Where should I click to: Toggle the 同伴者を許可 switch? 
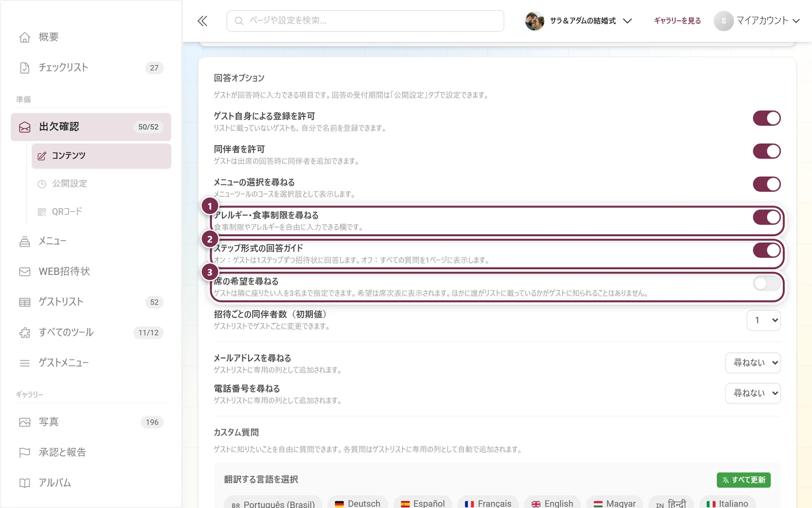click(767, 151)
